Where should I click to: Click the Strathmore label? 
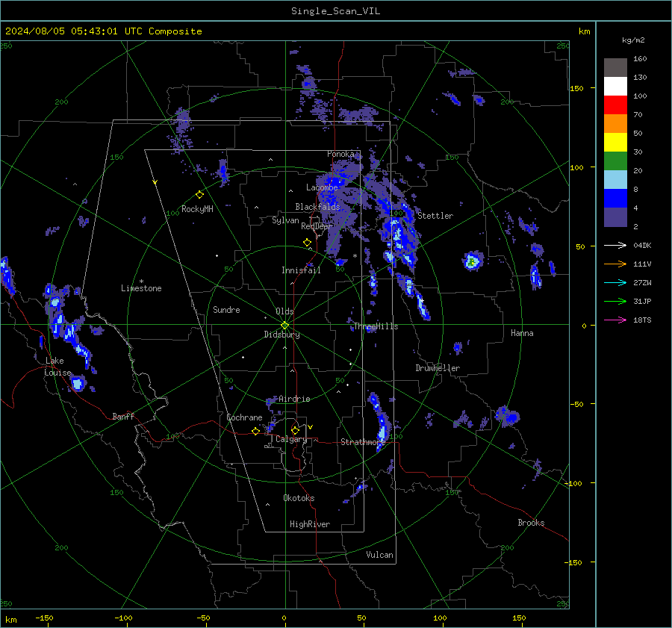click(363, 441)
